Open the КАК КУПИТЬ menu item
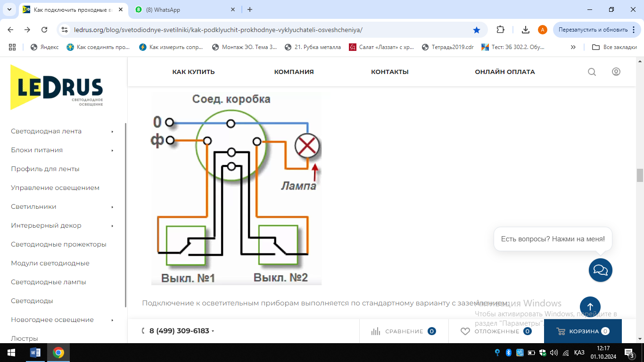Viewport: 644px width, 362px height. click(193, 72)
